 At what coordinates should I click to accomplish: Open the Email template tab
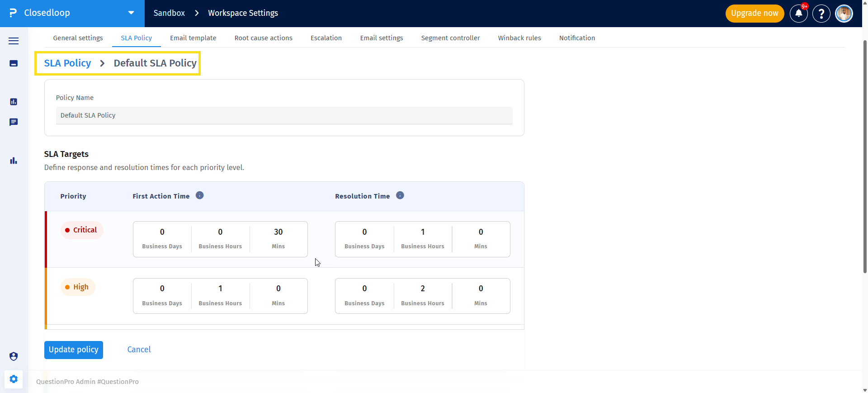tap(193, 38)
